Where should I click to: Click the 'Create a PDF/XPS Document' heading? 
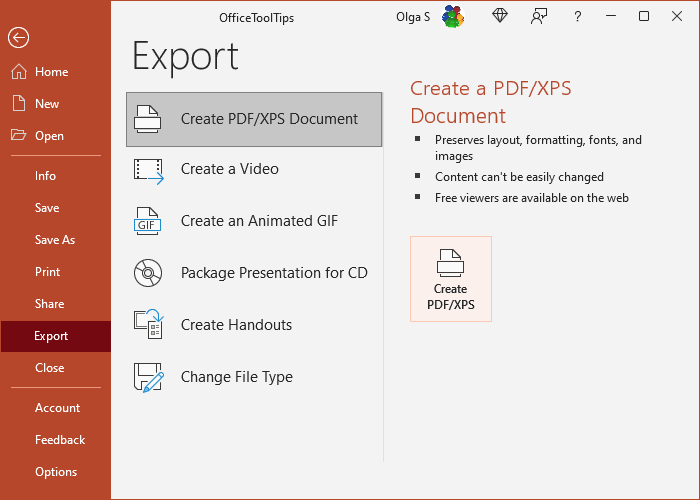pos(491,102)
